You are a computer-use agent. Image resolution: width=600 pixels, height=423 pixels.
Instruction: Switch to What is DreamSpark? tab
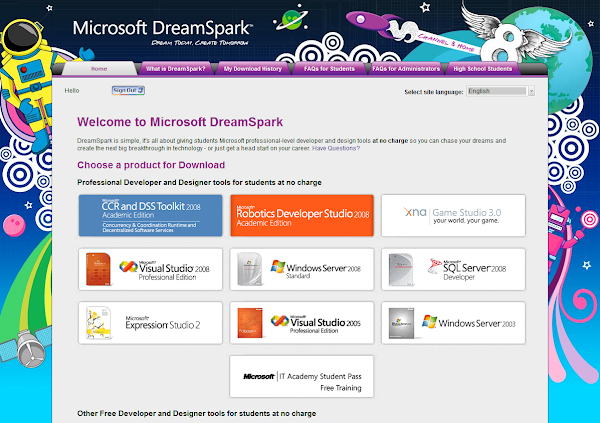click(175, 69)
